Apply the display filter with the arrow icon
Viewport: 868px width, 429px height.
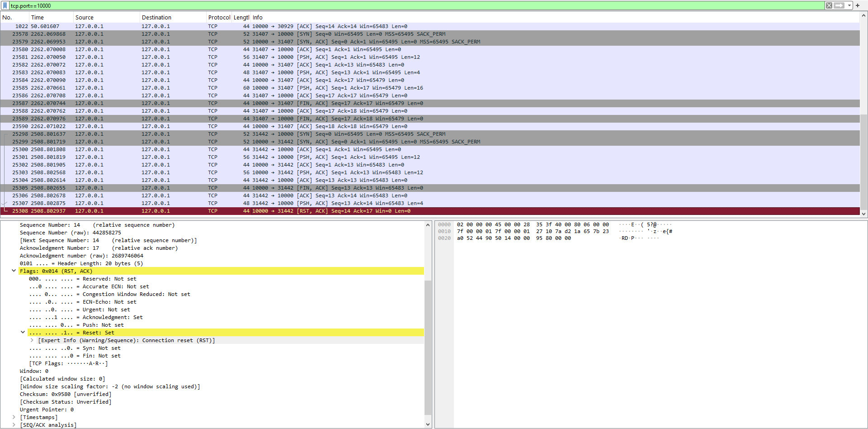[x=839, y=5]
